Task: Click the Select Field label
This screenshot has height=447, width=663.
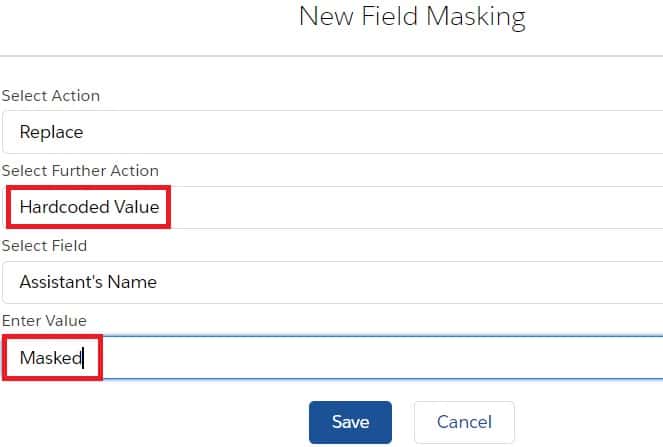Action: 44,246
